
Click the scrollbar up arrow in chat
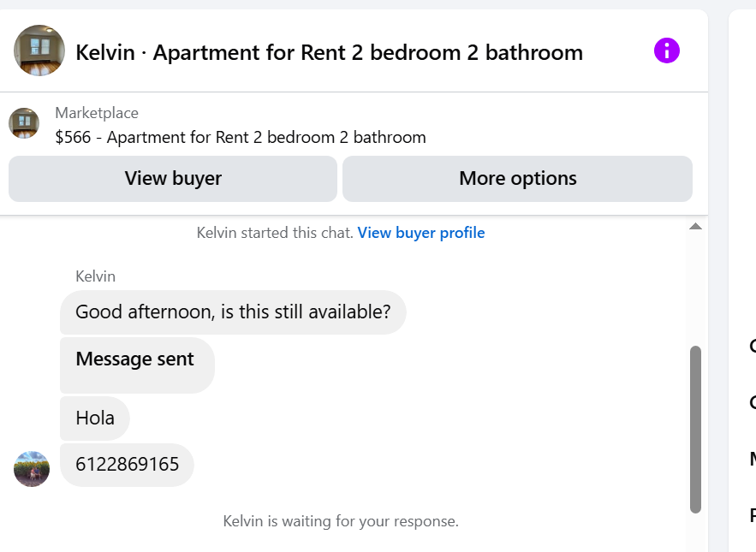tap(695, 227)
